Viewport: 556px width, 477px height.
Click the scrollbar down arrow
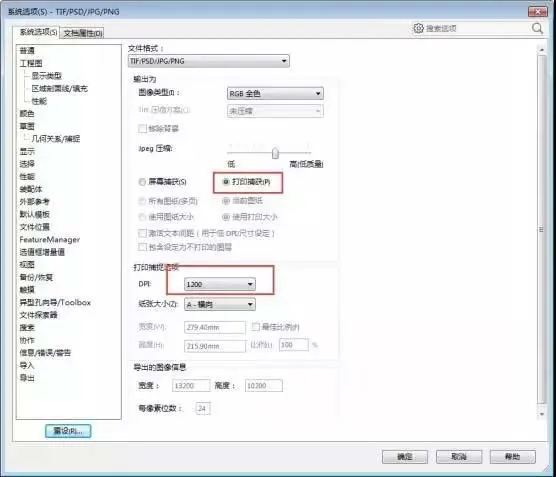(x=541, y=414)
